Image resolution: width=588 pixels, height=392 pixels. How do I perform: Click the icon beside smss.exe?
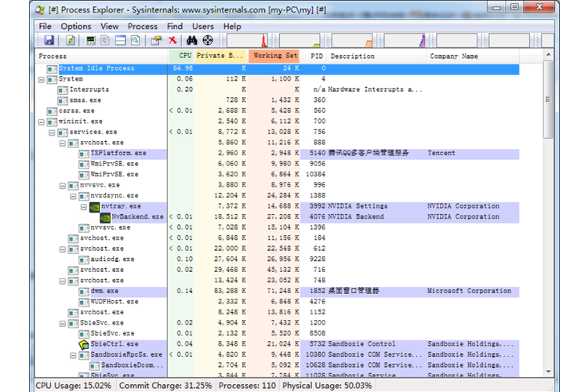coord(62,101)
